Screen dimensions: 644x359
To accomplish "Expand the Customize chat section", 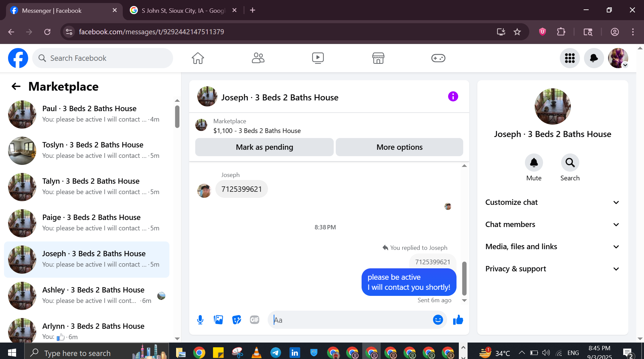I will pyautogui.click(x=552, y=202).
